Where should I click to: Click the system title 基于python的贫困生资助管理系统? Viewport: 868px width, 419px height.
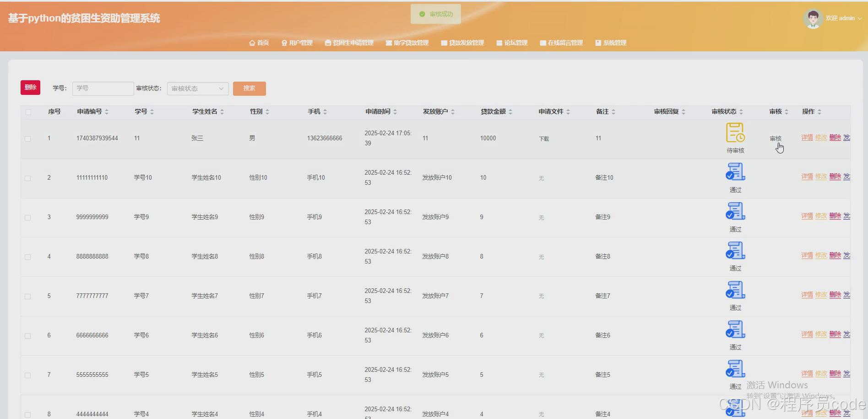tap(84, 18)
